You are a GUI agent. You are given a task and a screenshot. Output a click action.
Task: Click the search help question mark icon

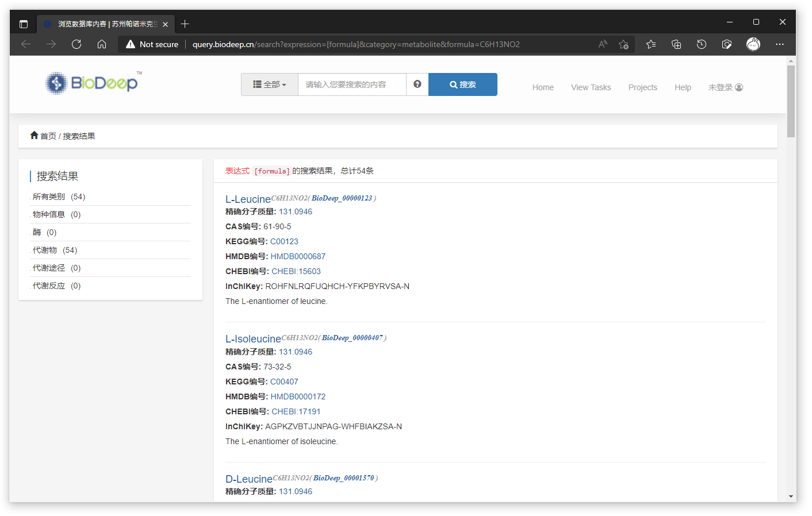pos(418,84)
